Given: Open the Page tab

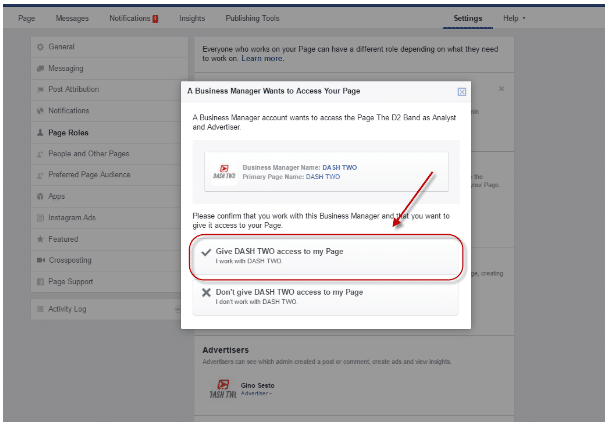Looking at the screenshot, I should (x=26, y=18).
